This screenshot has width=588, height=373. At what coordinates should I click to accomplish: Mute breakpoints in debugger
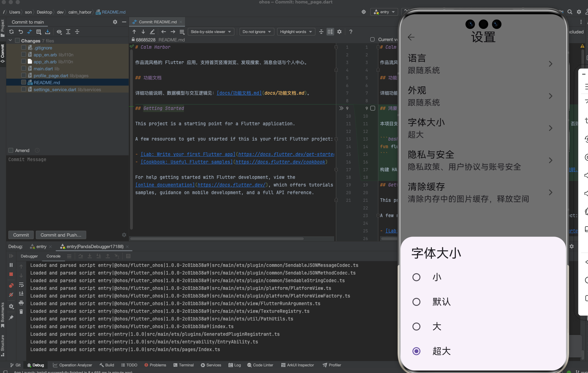[11, 295]
